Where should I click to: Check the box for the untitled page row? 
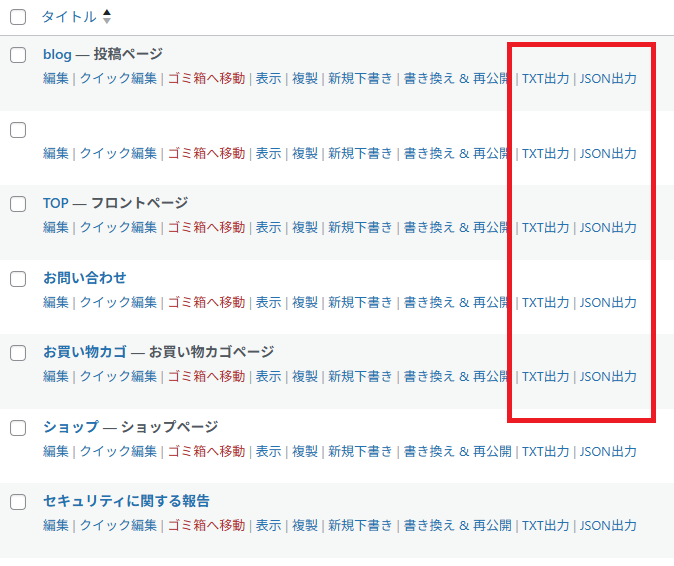coord(18,130)
